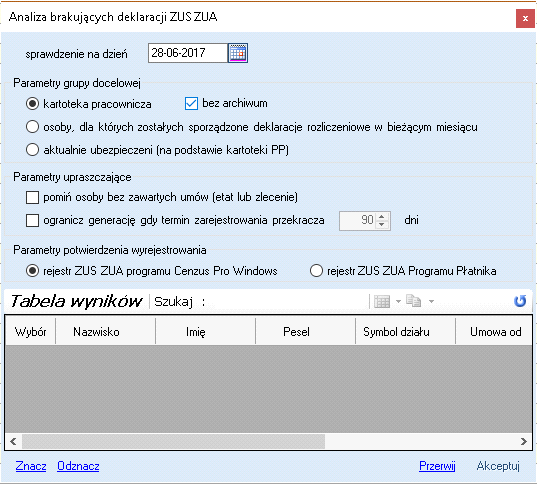Click the Odznacz link
The height and width of the screenshot is (484, 537).
click(78, 466)
